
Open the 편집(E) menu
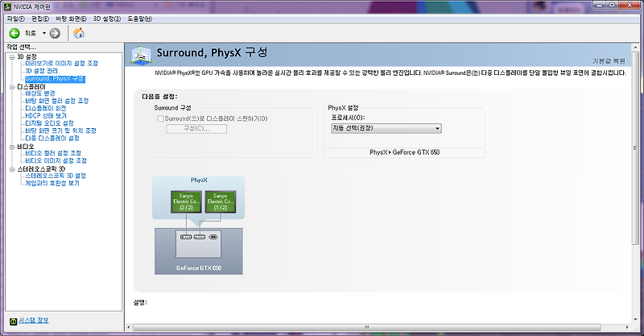click(x=40, y=19)
